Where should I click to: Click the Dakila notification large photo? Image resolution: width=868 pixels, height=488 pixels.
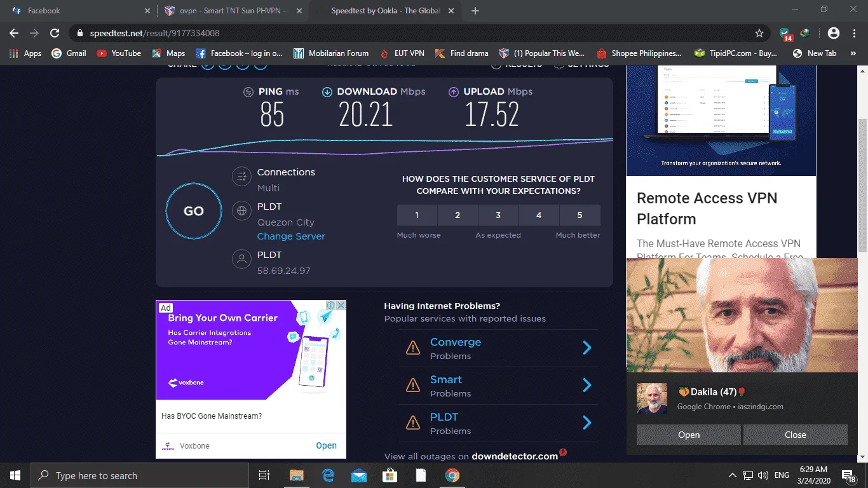(742, 315)
